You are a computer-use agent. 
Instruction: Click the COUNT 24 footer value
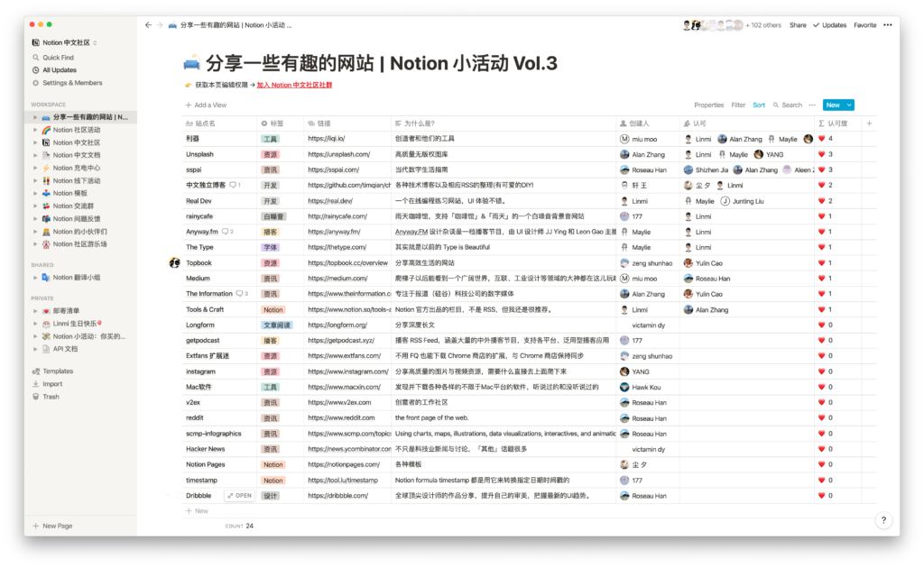click(239, 526)
